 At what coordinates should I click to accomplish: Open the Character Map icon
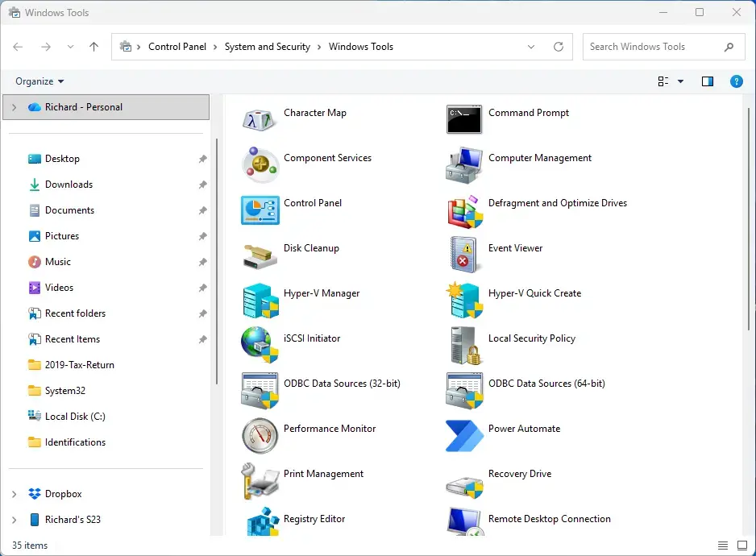tap(260, 119)
